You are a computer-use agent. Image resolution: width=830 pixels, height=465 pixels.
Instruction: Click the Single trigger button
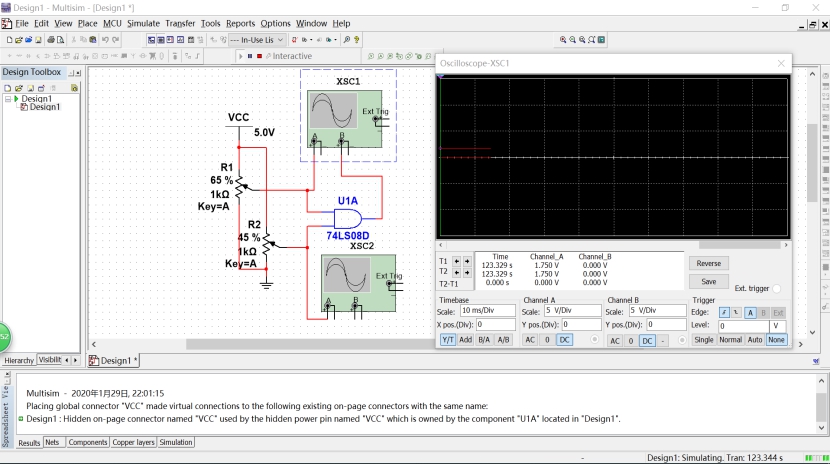point(703,340)
